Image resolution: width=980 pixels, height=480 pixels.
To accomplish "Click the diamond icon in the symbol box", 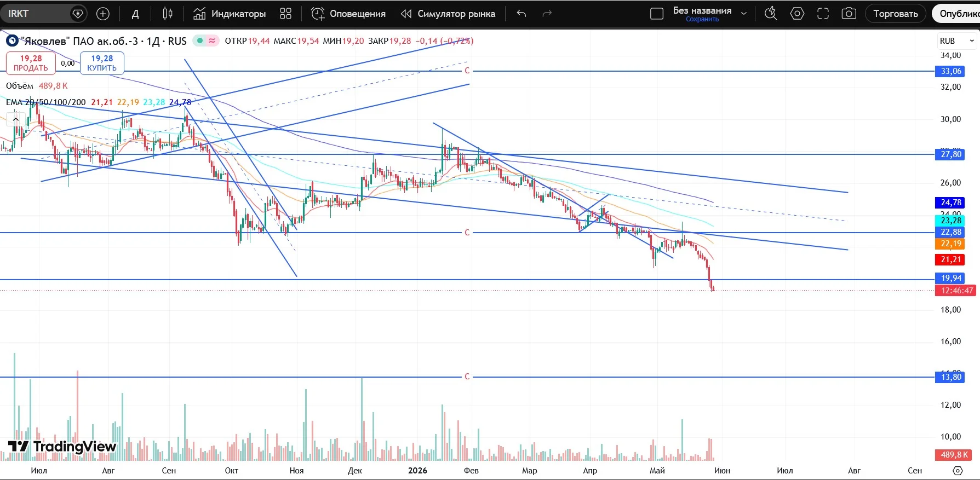I will click(78, 14).
